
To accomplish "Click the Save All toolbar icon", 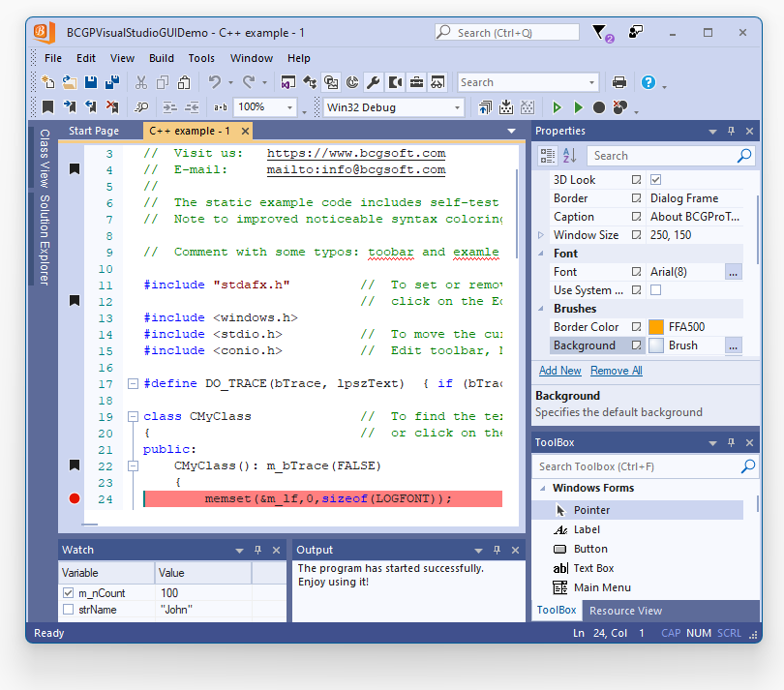I will 111,82.
